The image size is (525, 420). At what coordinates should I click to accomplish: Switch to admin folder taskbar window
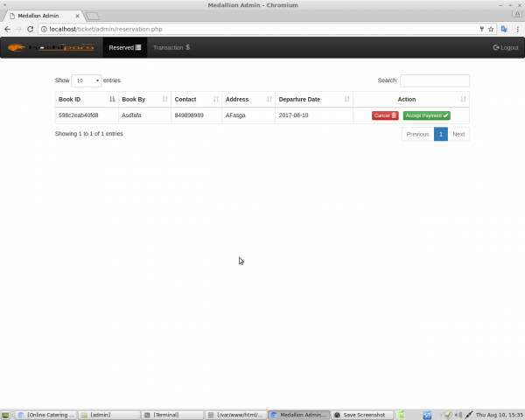pyautogui.click(x=109, y=415)
